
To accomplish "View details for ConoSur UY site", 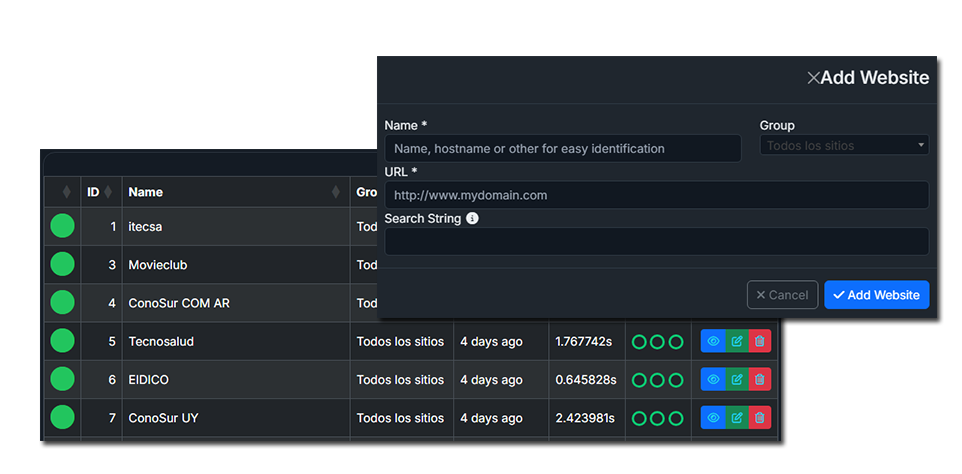I will pos(713,418).
